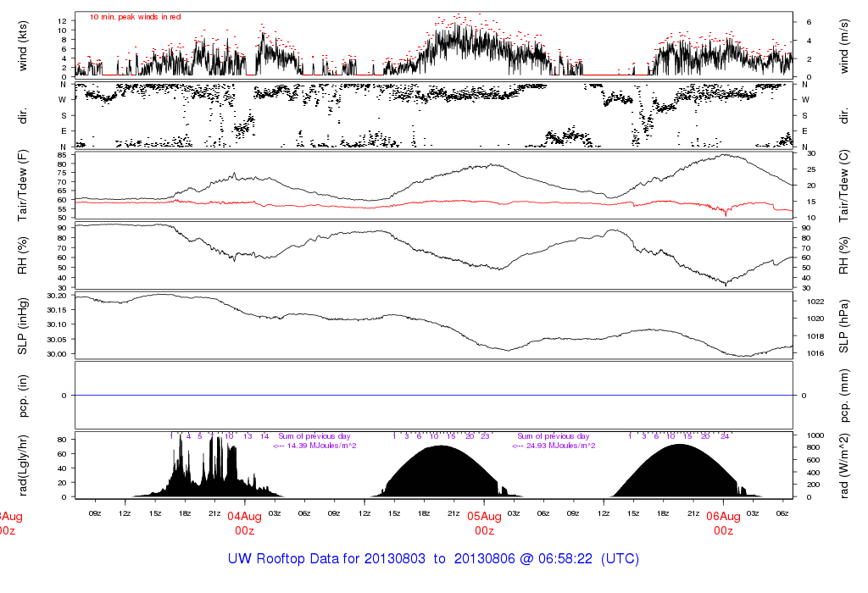Click the "800" radiation tick value
This screenshot has width=868, height=593.
(813, 447)
